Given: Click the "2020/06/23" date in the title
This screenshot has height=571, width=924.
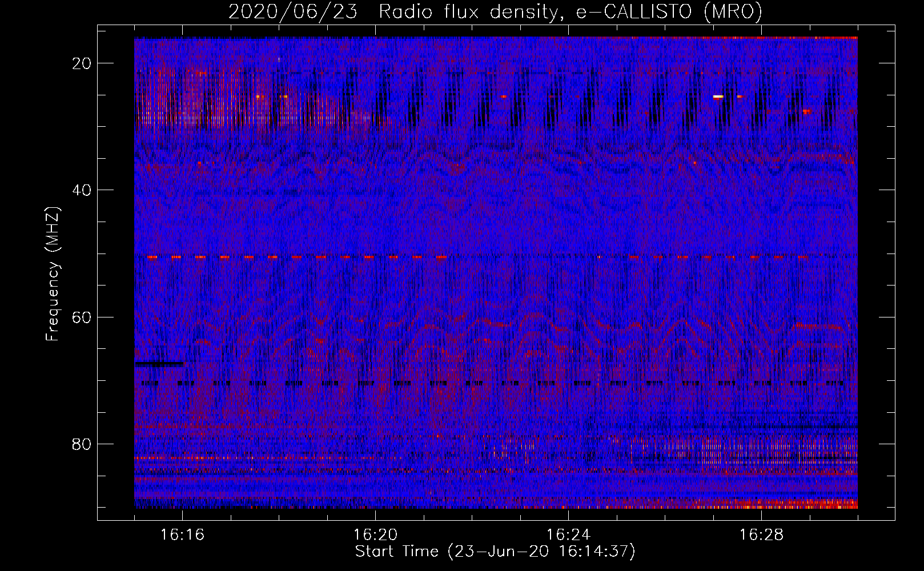Looking at the screenshot, I should 293,11.
